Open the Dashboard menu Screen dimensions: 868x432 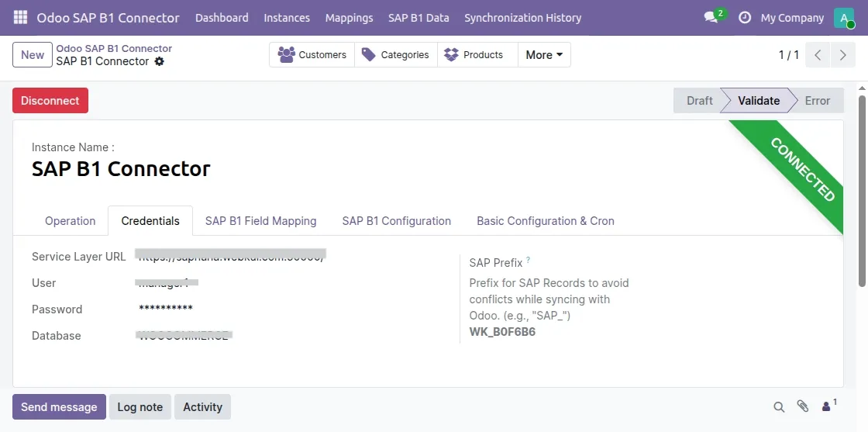coord(222,18)
